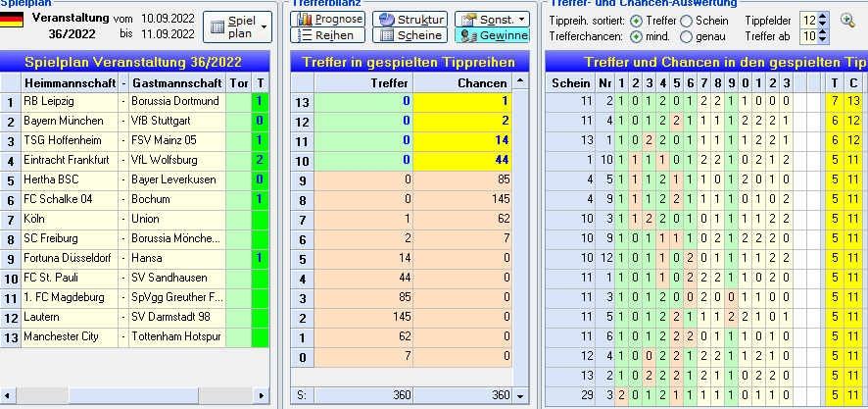Click the sum value 360 under Treffer
868x409 pixels.
click(363, 395)
